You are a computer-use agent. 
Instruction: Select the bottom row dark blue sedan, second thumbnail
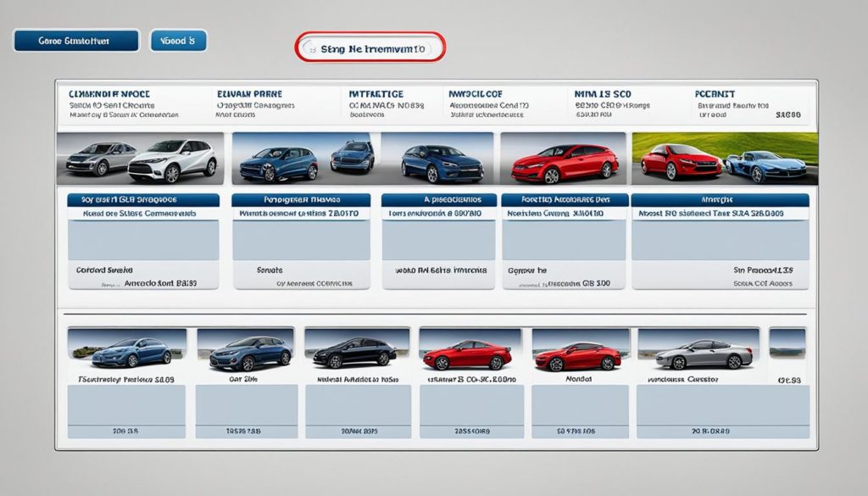click(245, 350)
